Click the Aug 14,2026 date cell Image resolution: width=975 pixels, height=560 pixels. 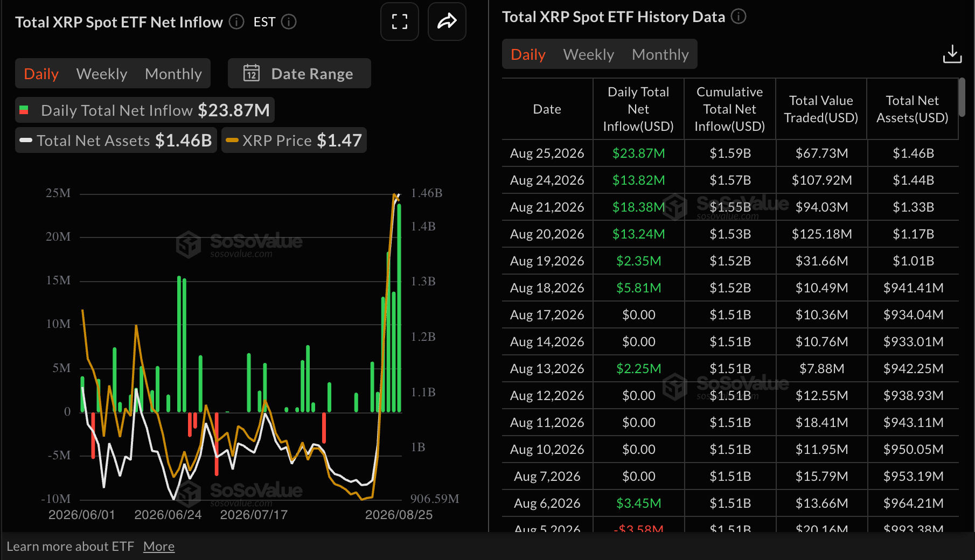[547, 341]
